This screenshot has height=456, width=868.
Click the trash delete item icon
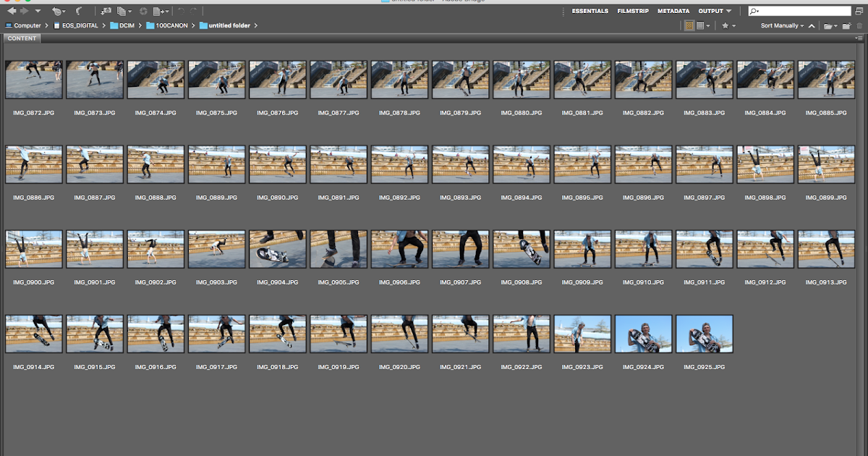pyautogui.click(x=859, y=26)
